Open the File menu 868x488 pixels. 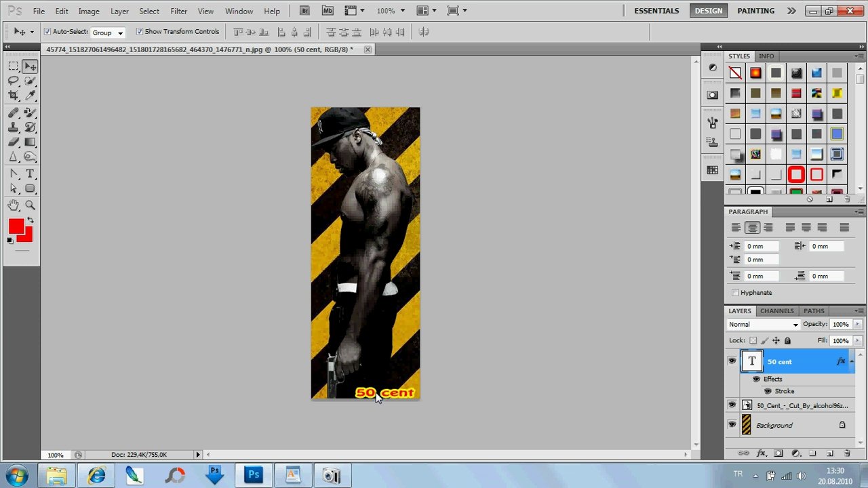(39, 11)
